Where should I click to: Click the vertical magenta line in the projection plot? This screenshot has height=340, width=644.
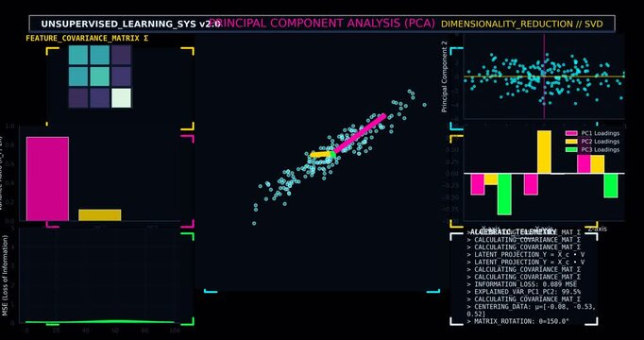point(544,76)
